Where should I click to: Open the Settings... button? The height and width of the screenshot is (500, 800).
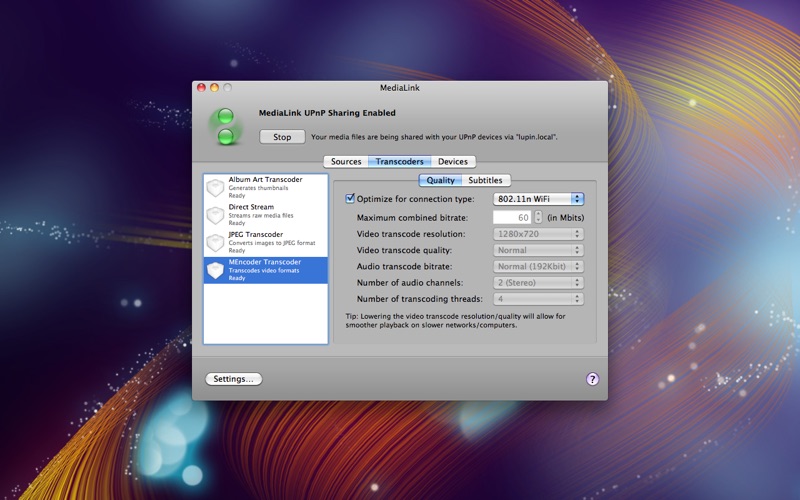(x=234, y=379)
